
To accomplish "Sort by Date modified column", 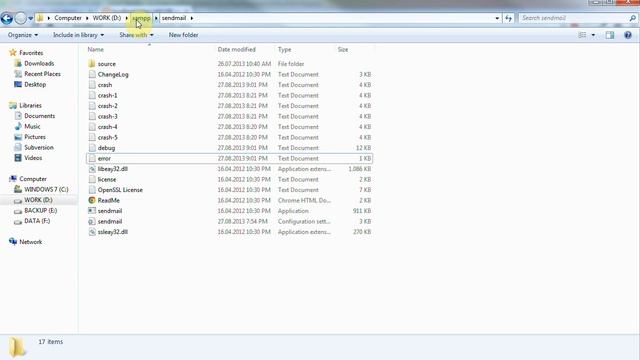I will (x=237, y=49).
